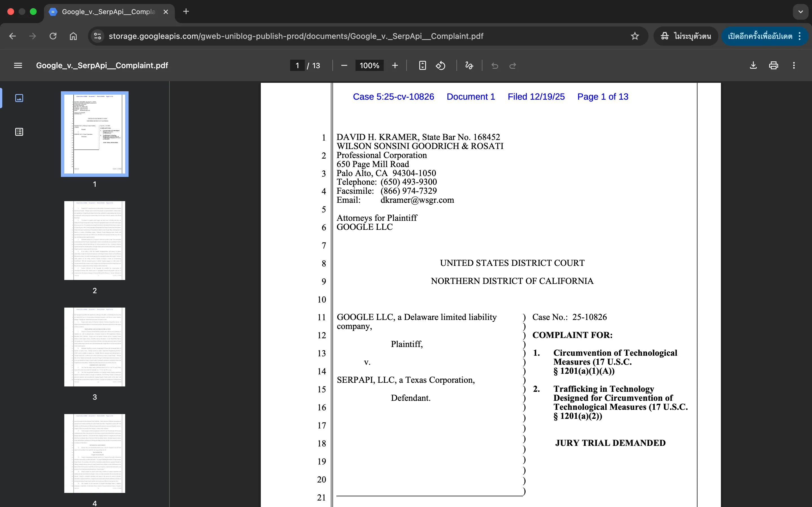Click the 100% zoom level field
This screenshot has height=507, width=812.
coord(369,65)
